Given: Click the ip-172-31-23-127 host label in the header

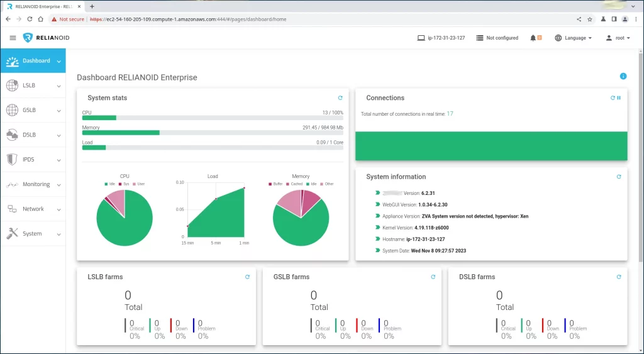Looking at the screenshot, I should tap(446, 38).
